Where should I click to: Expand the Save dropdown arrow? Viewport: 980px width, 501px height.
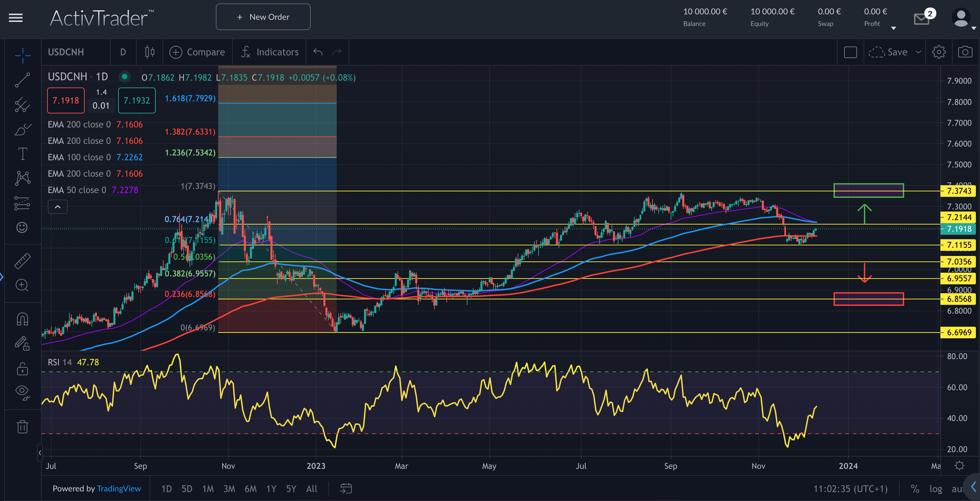pos(920,52)
